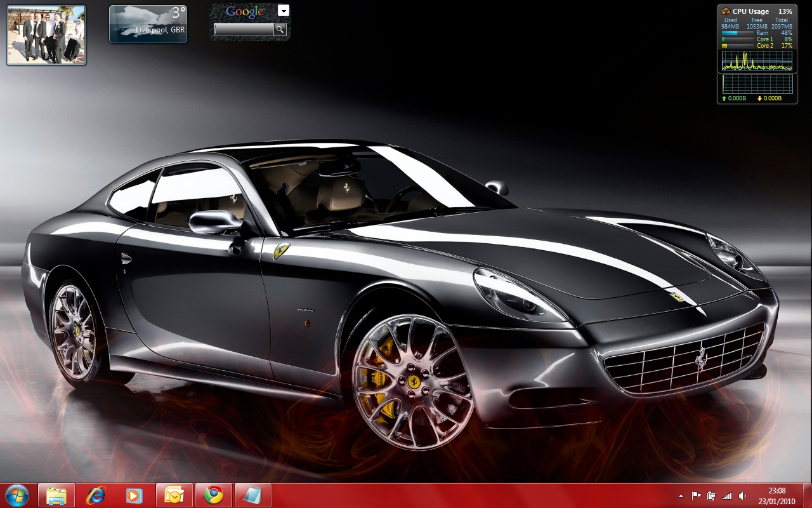This screenshot has width=812, height=508.
Task: Click the Show desktop strip on taskbar edge
Action: pos(807,496)
